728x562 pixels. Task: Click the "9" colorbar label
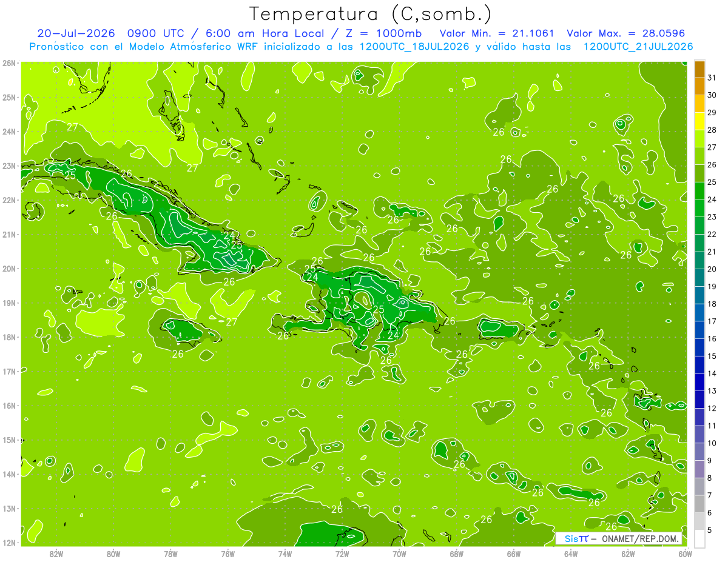coord(710,460)
